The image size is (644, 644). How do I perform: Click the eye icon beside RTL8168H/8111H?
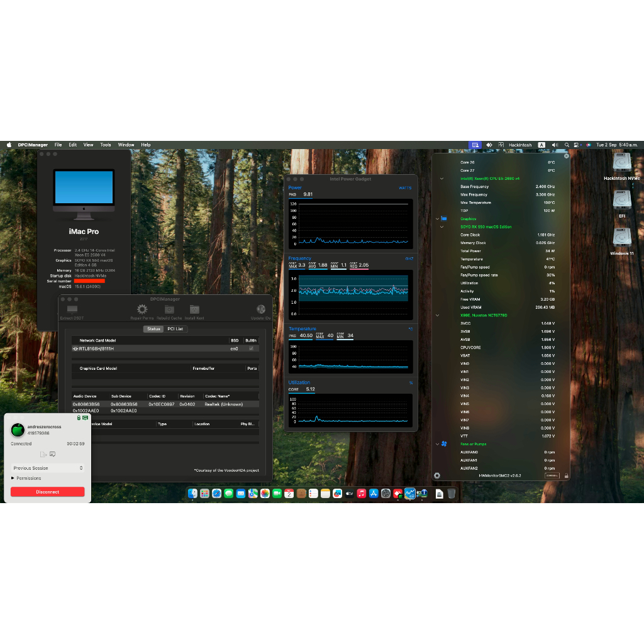click(75, 348)
